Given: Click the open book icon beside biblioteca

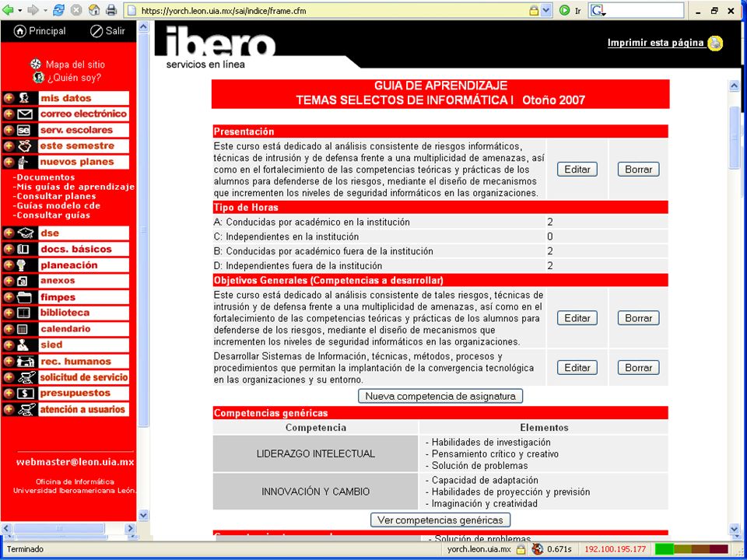Looking at the screenshot, I should [x=23, y=313].
